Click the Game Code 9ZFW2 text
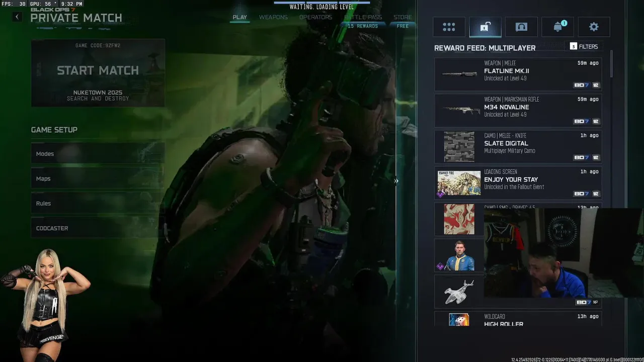 [x=98, y=45]
